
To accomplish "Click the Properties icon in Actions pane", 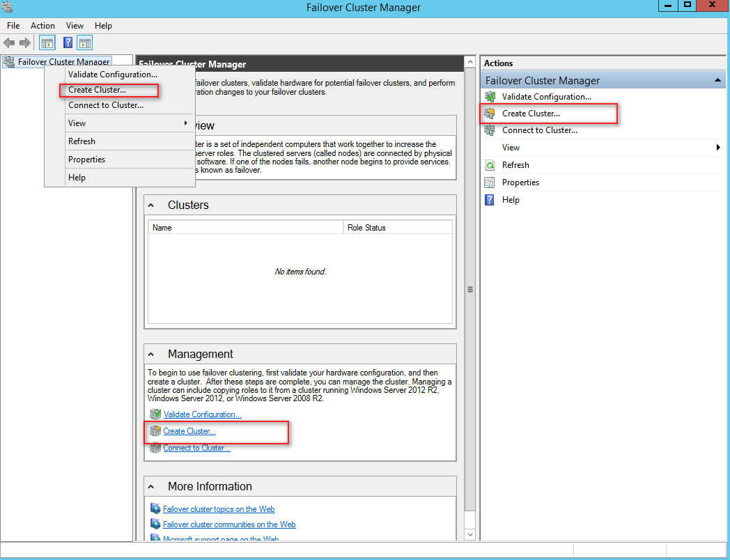I will point(490,182).
